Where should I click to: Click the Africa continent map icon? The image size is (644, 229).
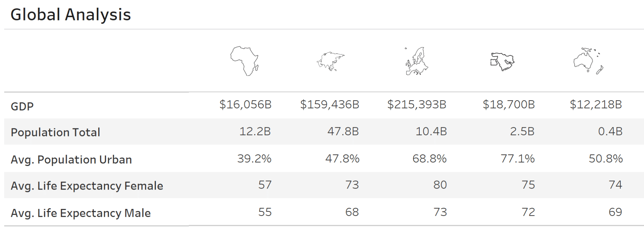pos(245,61)
